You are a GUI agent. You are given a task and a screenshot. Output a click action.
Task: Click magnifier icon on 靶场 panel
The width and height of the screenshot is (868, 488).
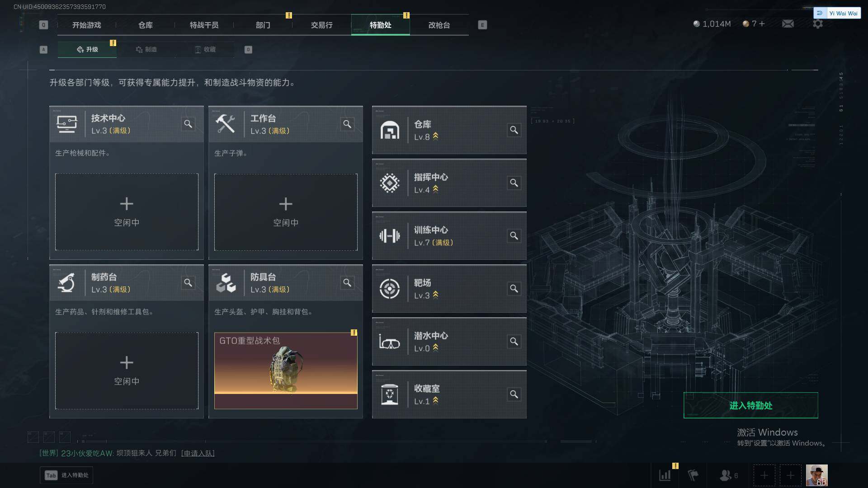[x=514, y=289]
